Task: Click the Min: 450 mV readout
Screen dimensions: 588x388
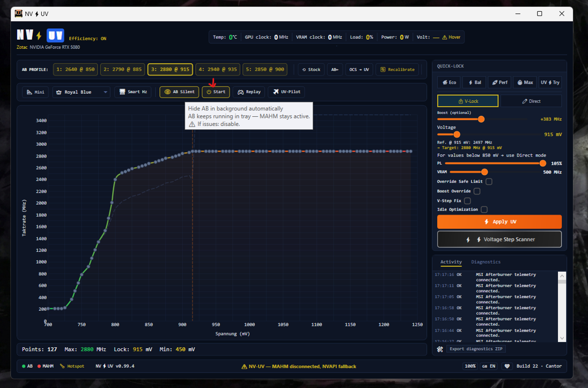Action: click(177, 349)
